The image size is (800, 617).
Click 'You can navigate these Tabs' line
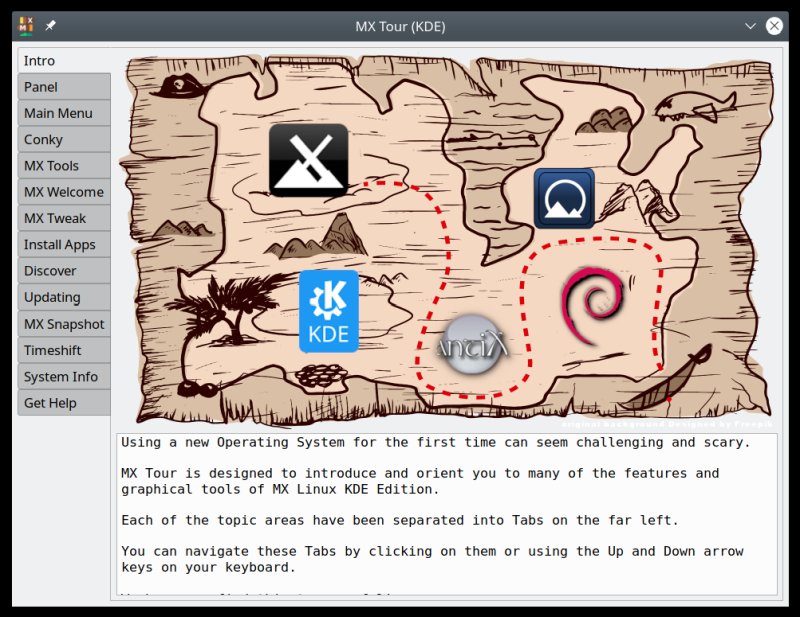pos(432,551)
